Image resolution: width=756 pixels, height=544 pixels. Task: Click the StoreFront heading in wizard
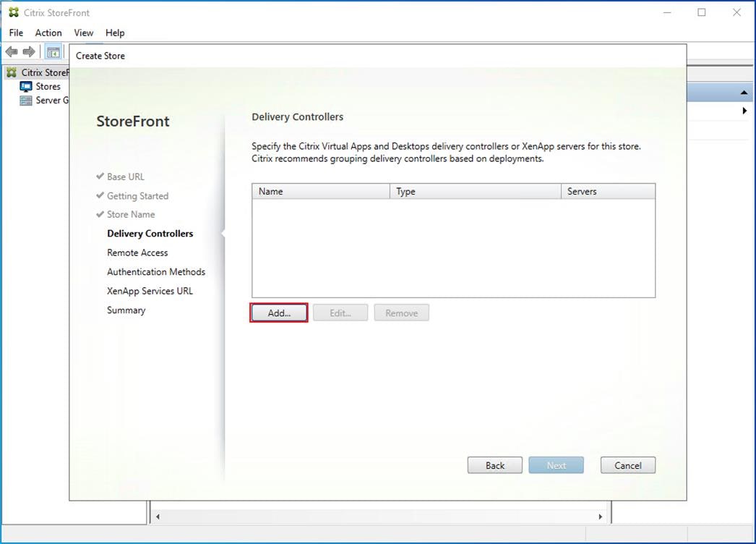pos(132,121)
